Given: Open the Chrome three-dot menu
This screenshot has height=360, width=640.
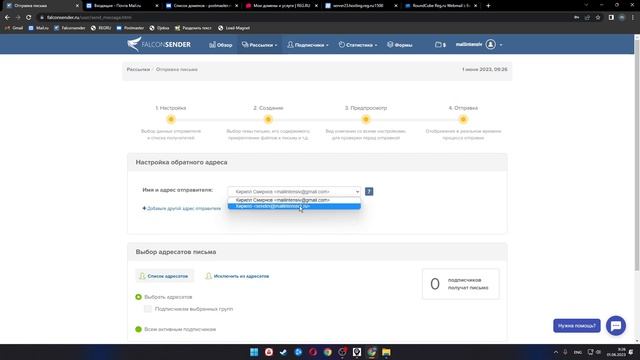Looking at the screenshot, I should (x=633, y=18).
